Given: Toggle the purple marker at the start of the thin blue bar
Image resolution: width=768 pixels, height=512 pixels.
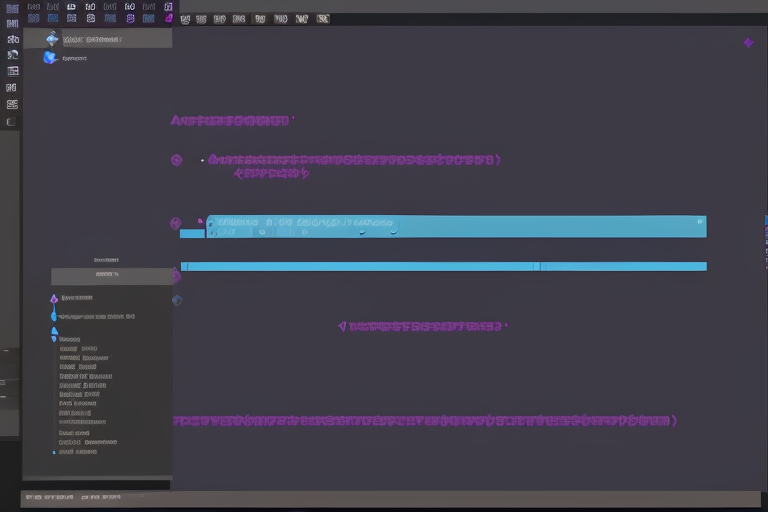Looking at the screenshot, I should tap(177, 275).
